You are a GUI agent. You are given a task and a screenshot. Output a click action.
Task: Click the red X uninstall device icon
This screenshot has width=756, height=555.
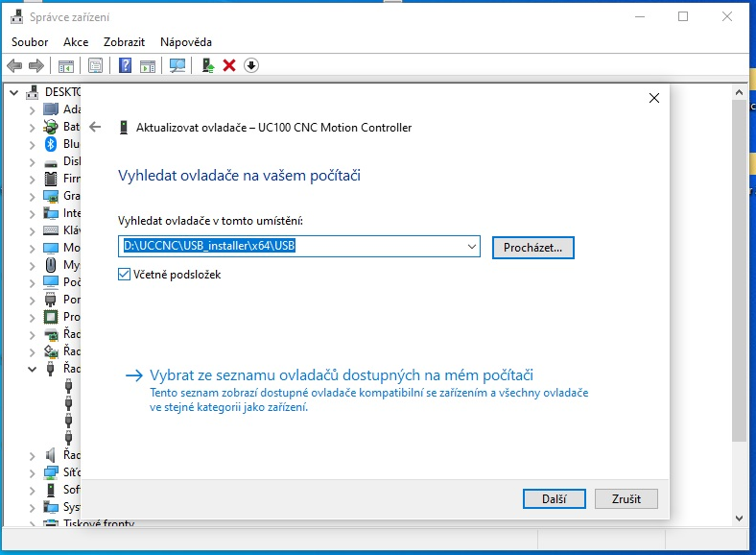pyautogui.click(x=229, y=65)
